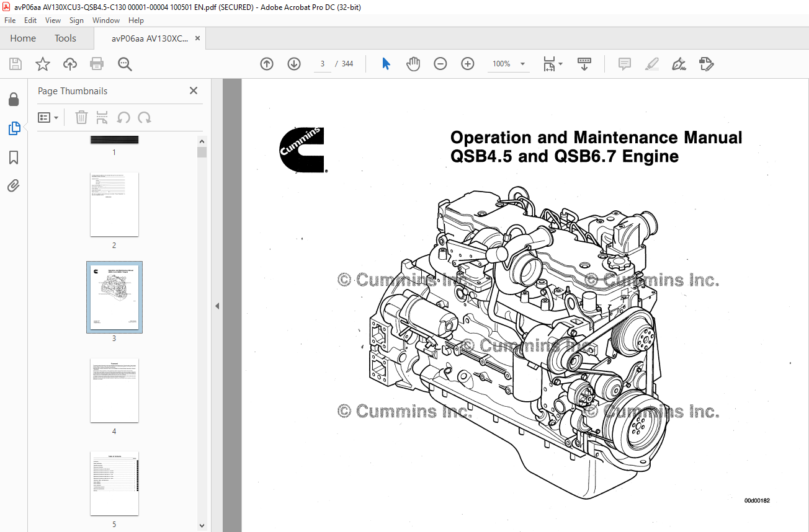Screen dimensions: 809x532
Task: Open the Sign menu
Action: click(x=76, y=20)
